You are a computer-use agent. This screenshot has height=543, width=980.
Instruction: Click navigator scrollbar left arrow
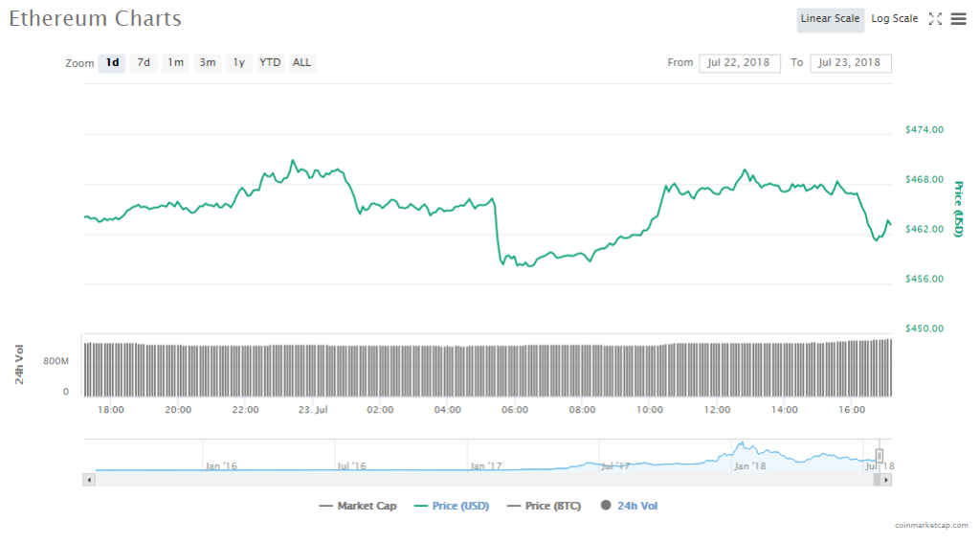pos(90,479)
